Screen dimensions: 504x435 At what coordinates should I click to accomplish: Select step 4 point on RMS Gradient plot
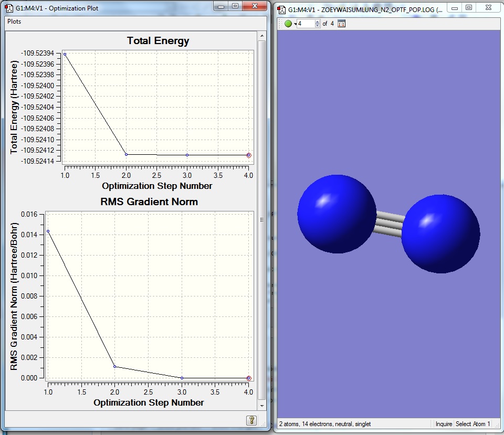point(249,378)
